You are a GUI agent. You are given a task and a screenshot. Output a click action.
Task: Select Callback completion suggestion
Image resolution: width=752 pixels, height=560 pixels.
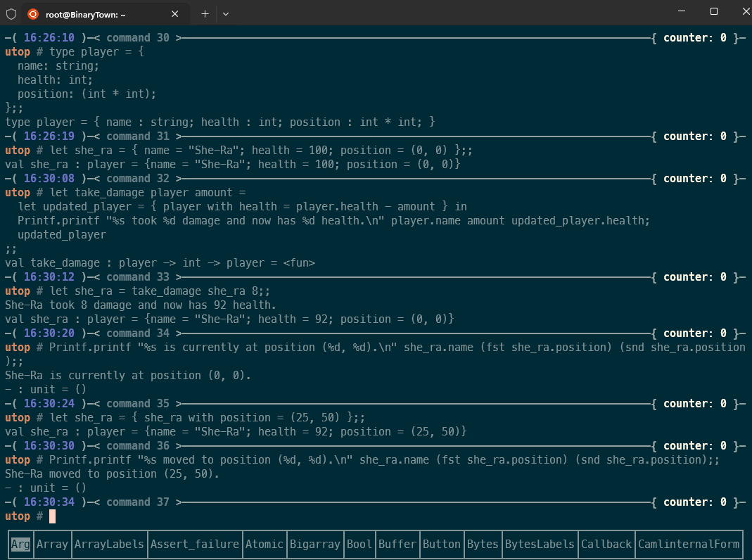[606, 544]
